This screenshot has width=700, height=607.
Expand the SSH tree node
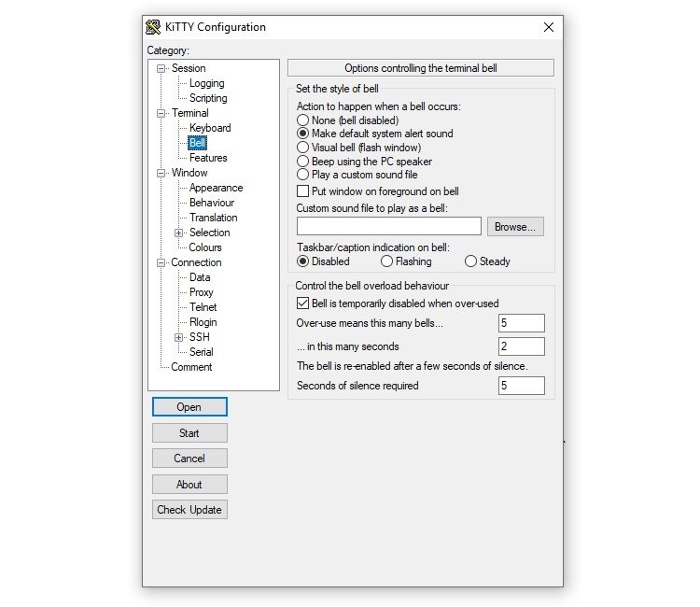[178, 337]
